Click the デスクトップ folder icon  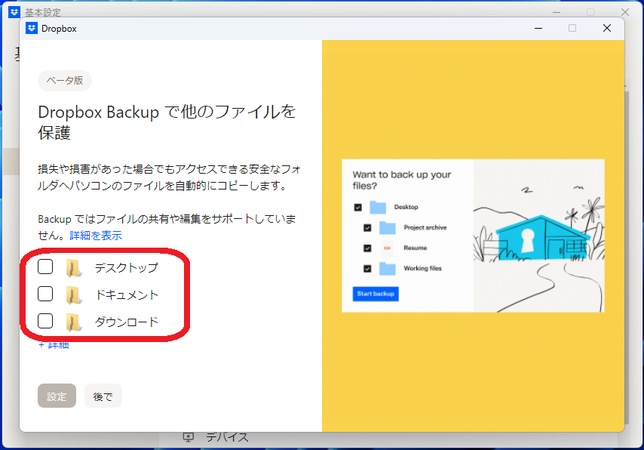pyautogui.click(x=74, y=268)
